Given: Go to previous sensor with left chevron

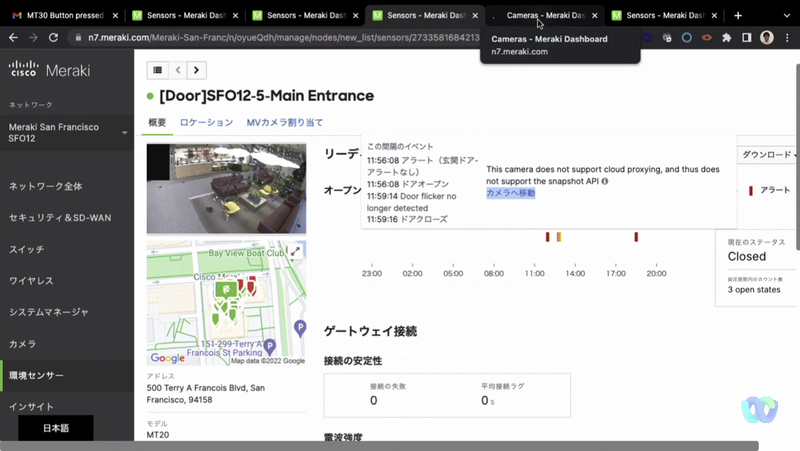Looking at the screenshot, I should [x=178, y=70].
